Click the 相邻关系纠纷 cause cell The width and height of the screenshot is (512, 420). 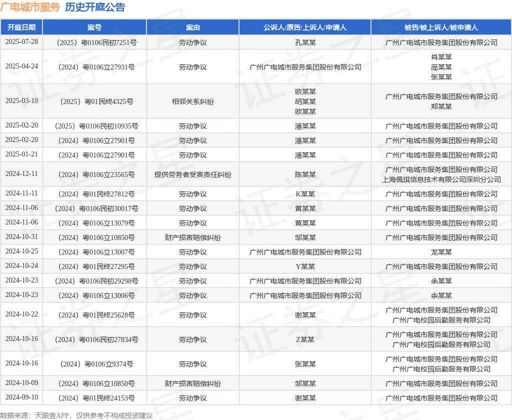pos(192,101)
